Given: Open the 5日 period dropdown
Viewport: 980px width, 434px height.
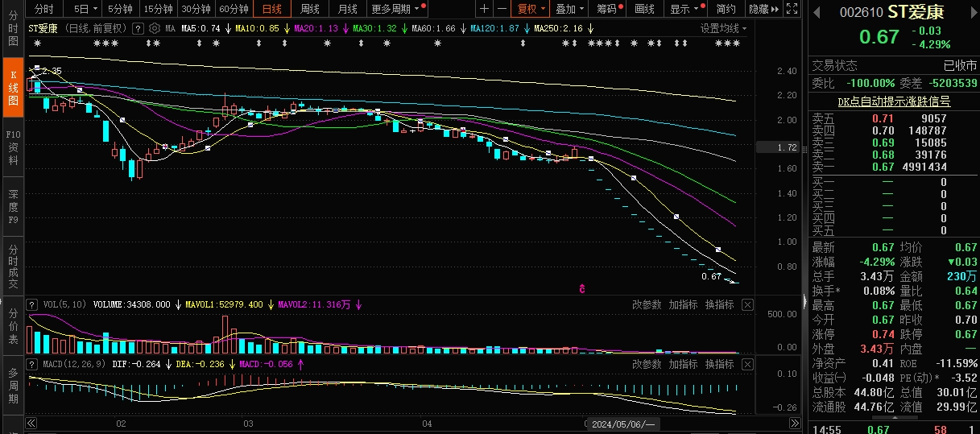Looking at the screenshot, I should 85,9.
